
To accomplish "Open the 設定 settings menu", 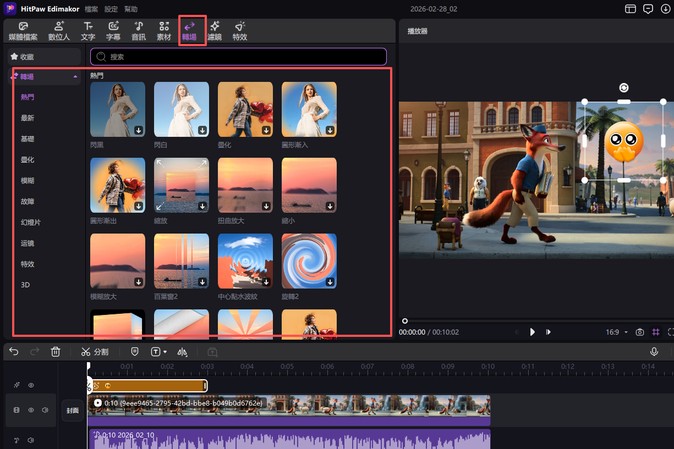I will click(111, 9).
